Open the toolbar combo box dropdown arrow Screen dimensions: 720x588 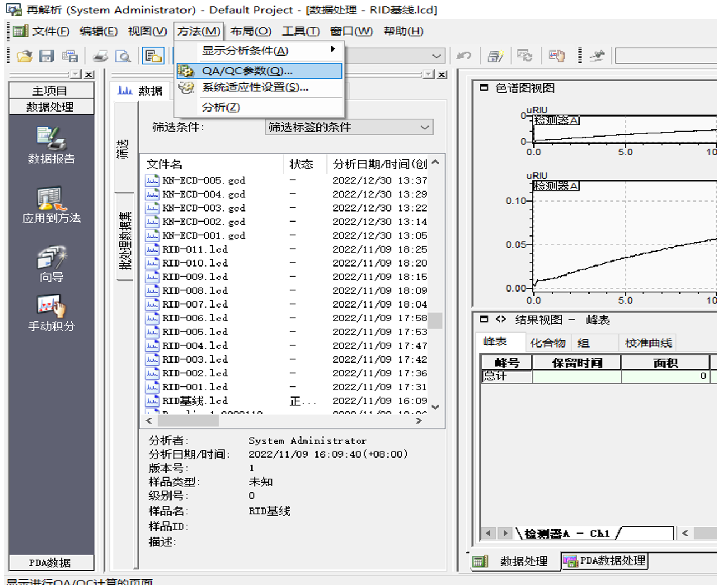click(437, 56)
